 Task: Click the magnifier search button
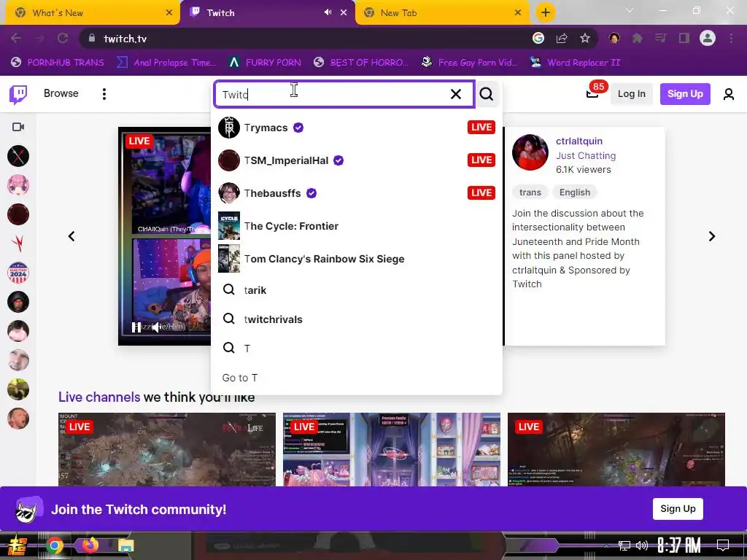tap(487, 94)
